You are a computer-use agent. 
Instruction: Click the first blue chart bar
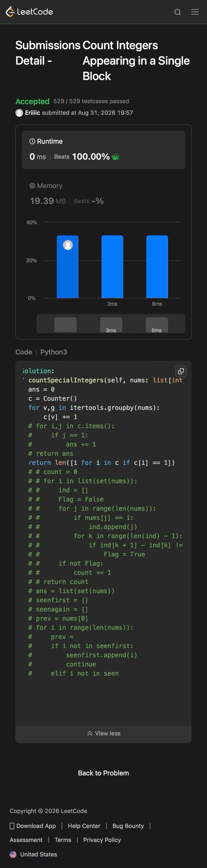[x=68, y=266]
